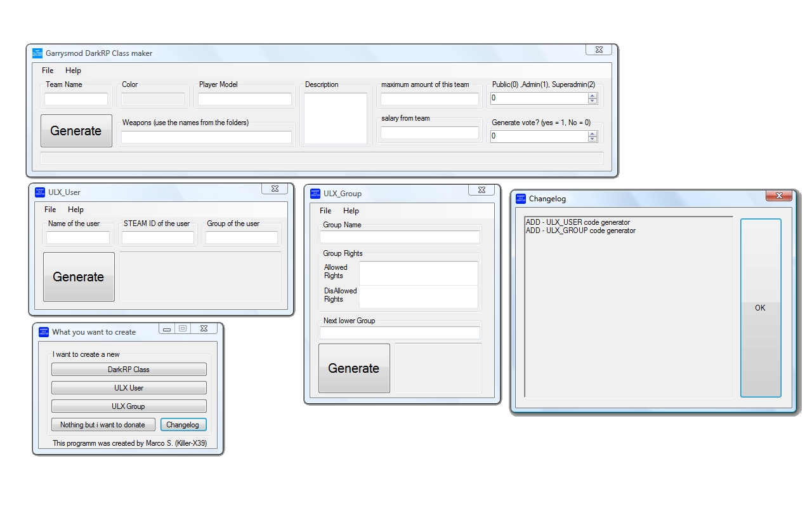Open Help menu in ULX_User window
Screen dimensions: 812x508
[75, 210]
